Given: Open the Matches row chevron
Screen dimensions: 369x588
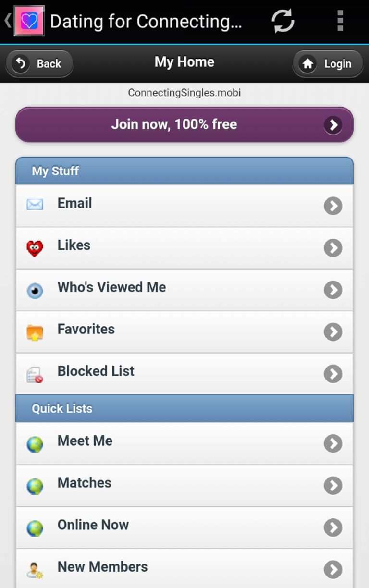Looking at the screenshot, I should point(333,486).
